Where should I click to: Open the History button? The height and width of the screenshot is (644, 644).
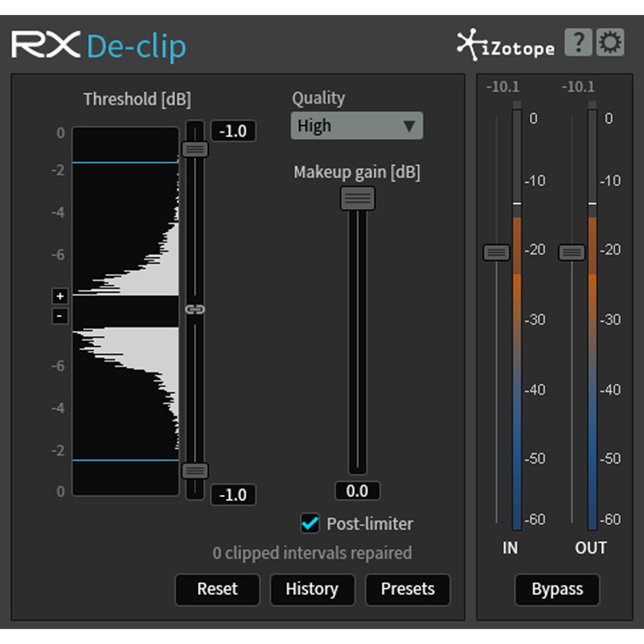pos(312,589)
